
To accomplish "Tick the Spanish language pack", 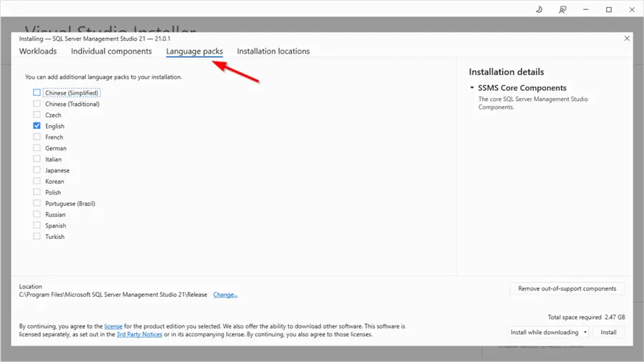I will (37, 226).
